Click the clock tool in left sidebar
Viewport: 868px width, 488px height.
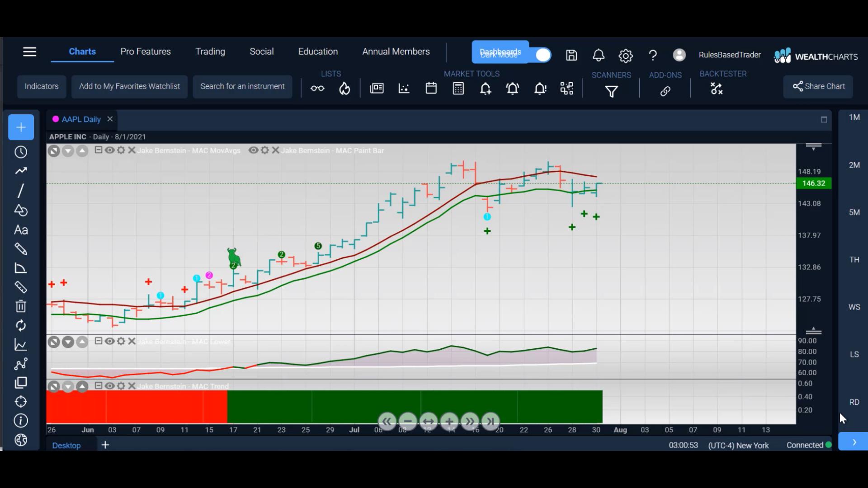pos(21,152)
